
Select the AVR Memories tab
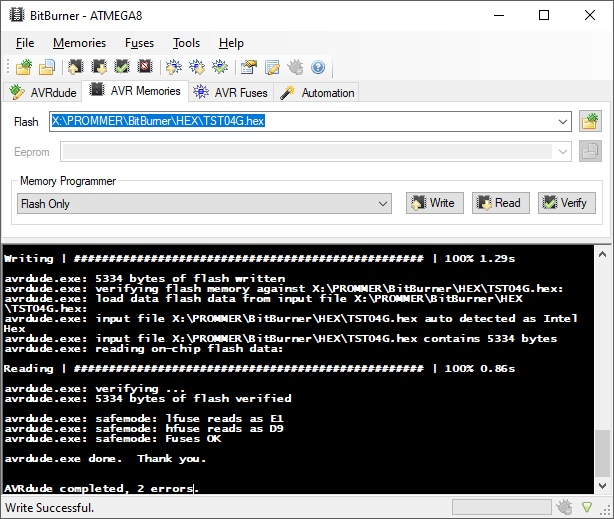pyautogui.click(x=135, y=91)
